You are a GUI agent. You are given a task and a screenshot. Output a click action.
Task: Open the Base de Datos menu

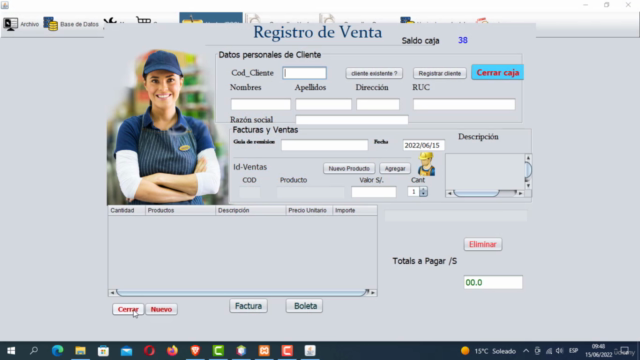(71, 24)
